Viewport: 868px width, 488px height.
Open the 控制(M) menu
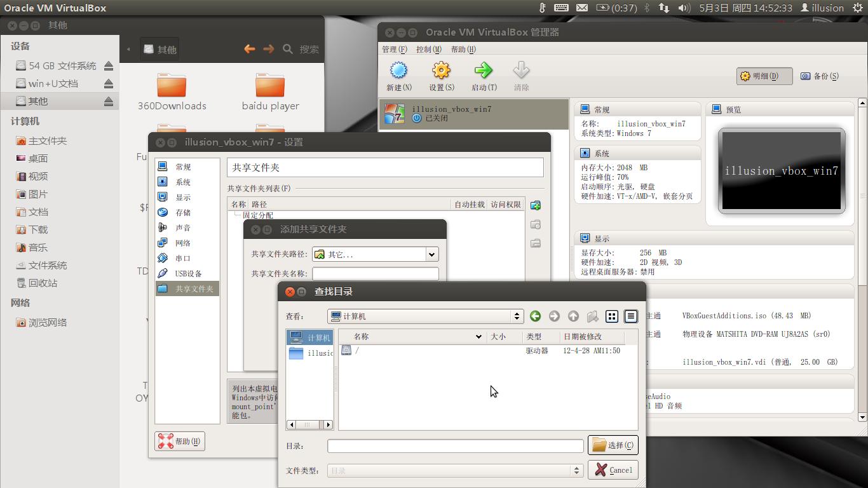(429, 49)
